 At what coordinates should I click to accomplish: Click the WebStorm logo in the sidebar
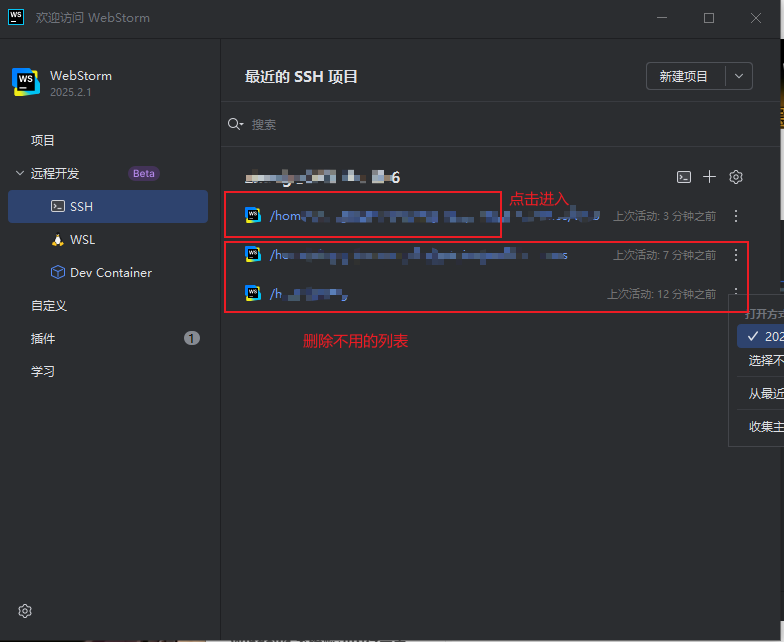tap(25, 82)
